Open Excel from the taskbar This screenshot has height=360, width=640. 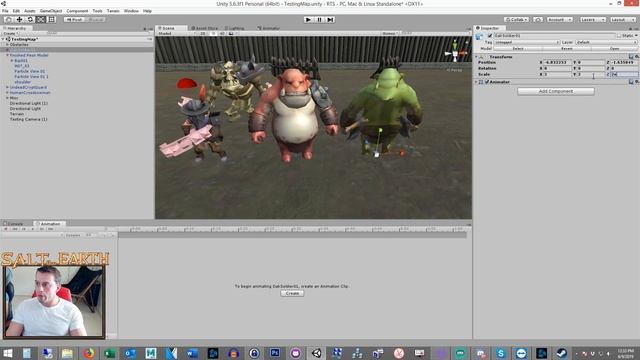coord(109,353)
